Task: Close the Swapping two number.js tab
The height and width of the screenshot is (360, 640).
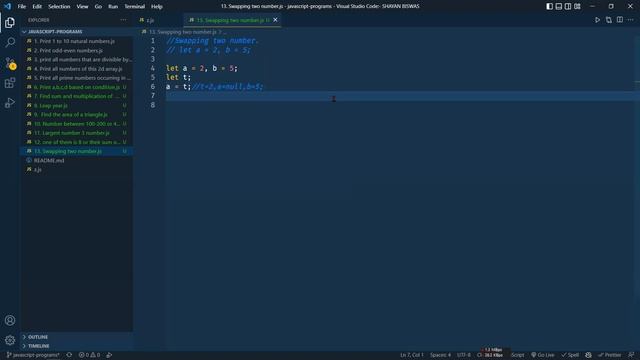Action: pos(276,20)
